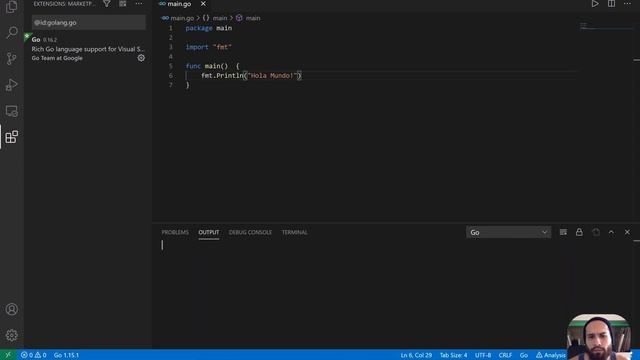Open the Remote Explorer view
640x360 pixels.
click(11, 111)
